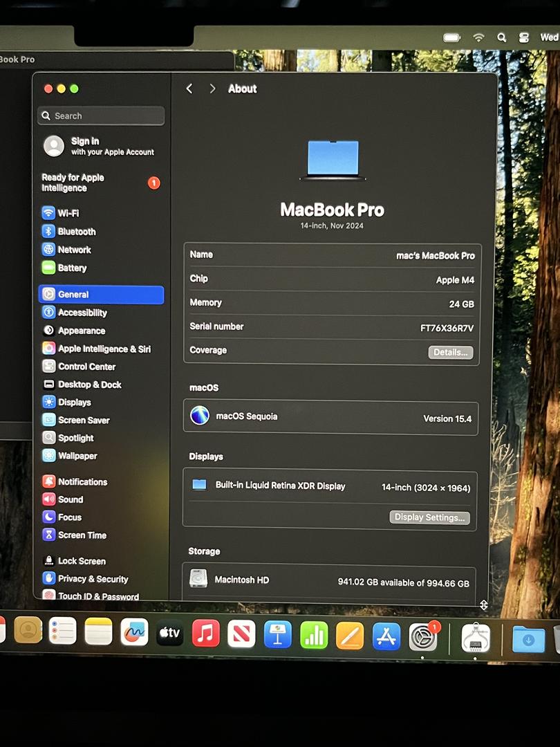Image resolution: width=560 pixels, height=747 pixels.
Task: Open Wallpaper settings
Action: click(70, 456)
